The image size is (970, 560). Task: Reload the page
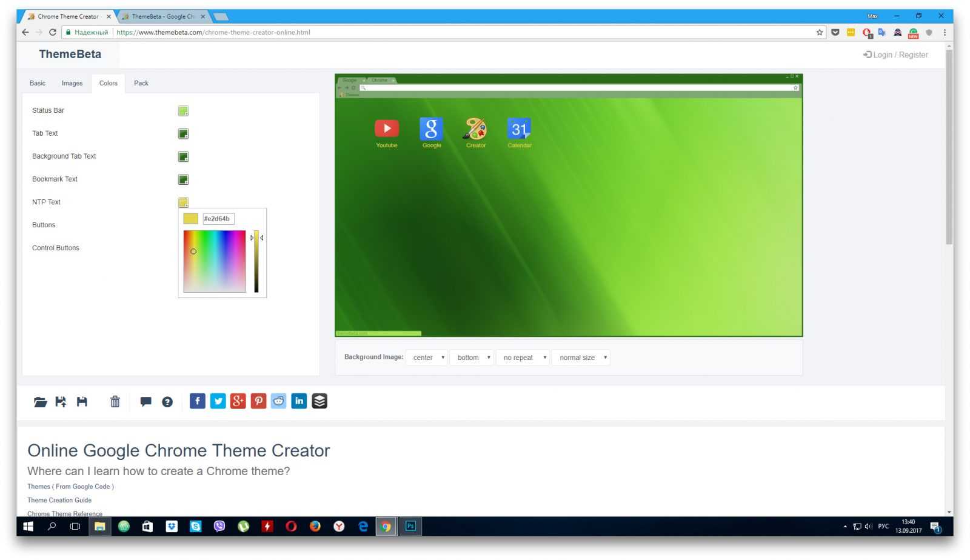(53, 32)
